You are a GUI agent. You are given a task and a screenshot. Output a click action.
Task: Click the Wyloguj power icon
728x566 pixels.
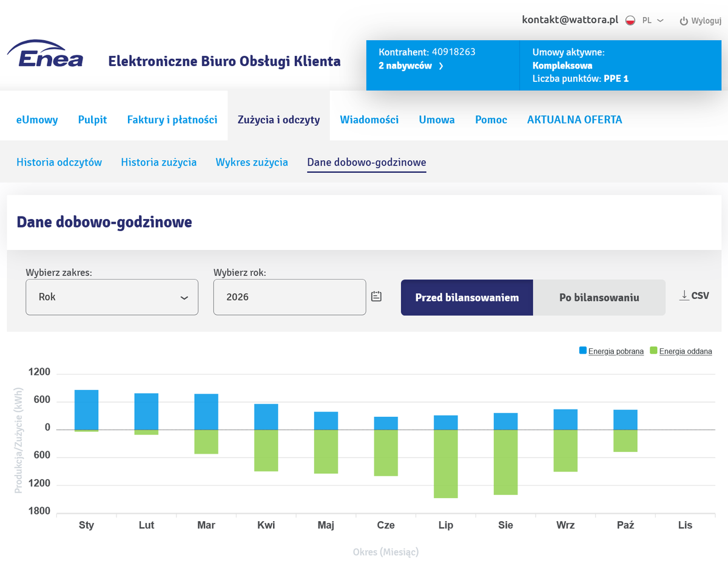(684, 21)
